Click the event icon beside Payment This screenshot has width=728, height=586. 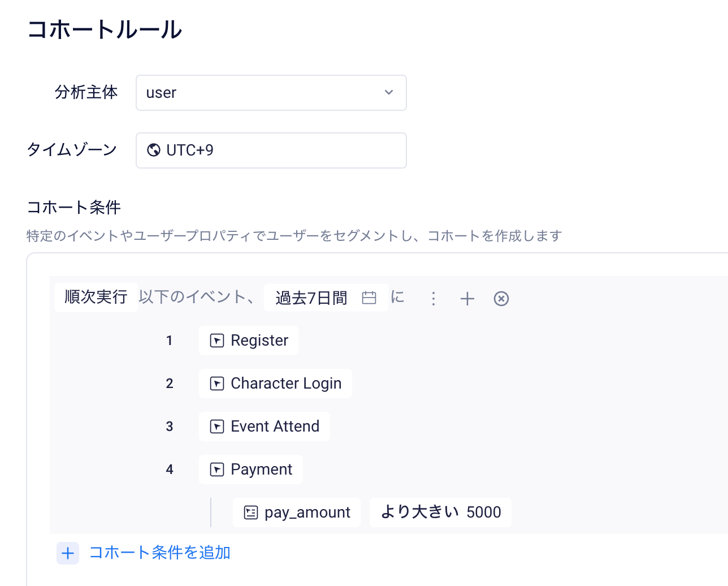point(217,469)
